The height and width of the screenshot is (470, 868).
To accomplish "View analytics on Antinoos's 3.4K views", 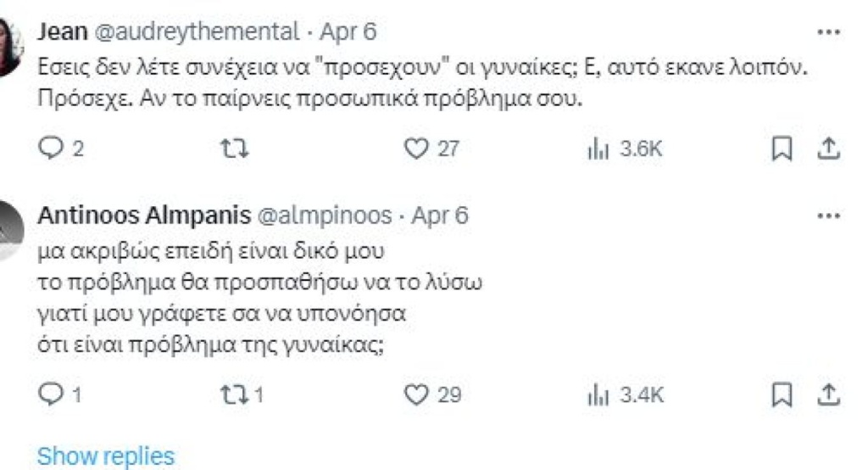I will [594, 394].
